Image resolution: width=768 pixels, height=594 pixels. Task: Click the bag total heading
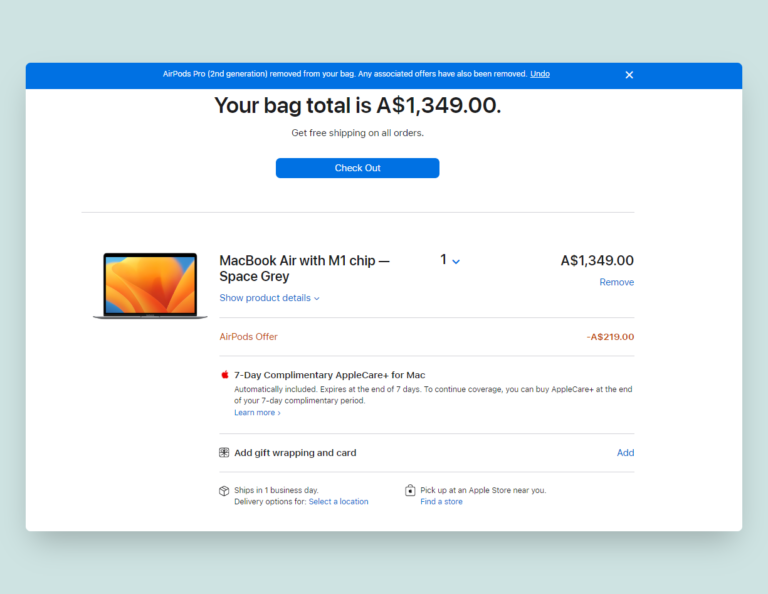[358, 105]
